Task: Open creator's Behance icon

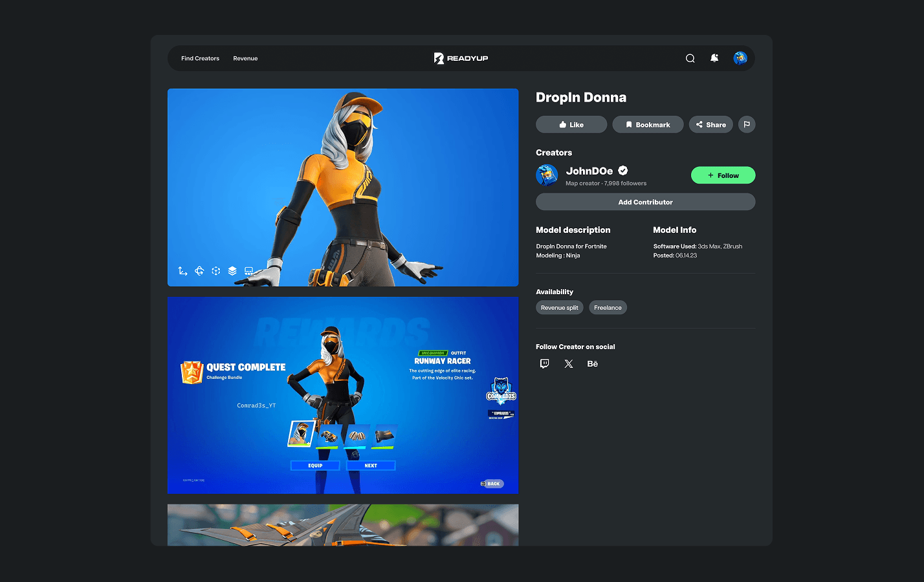Action: 593,364
